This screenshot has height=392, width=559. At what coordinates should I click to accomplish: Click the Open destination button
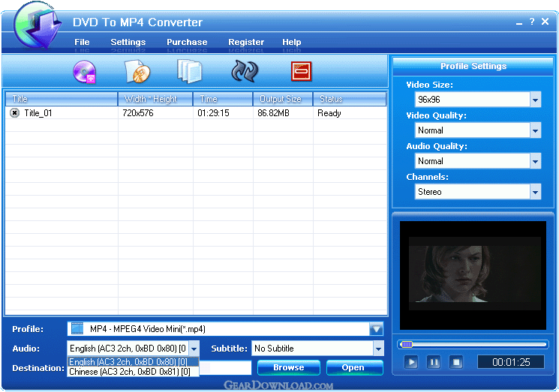354,367
